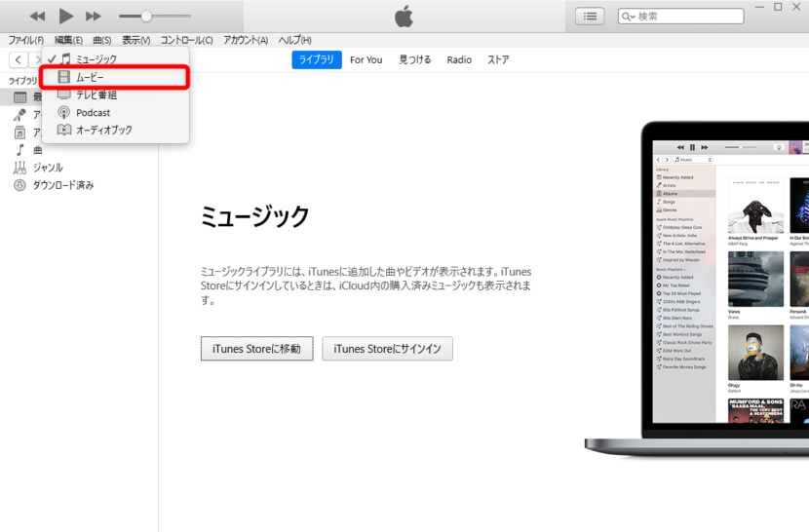Click the magnifier icon in search box
Viewport: 809px width, 532px height.
click(x=626, y=17)
